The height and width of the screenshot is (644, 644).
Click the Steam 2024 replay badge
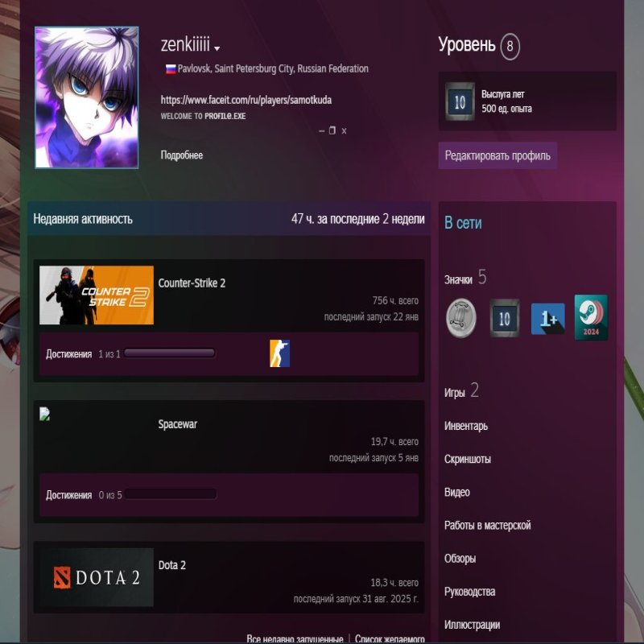click(591, 317)
